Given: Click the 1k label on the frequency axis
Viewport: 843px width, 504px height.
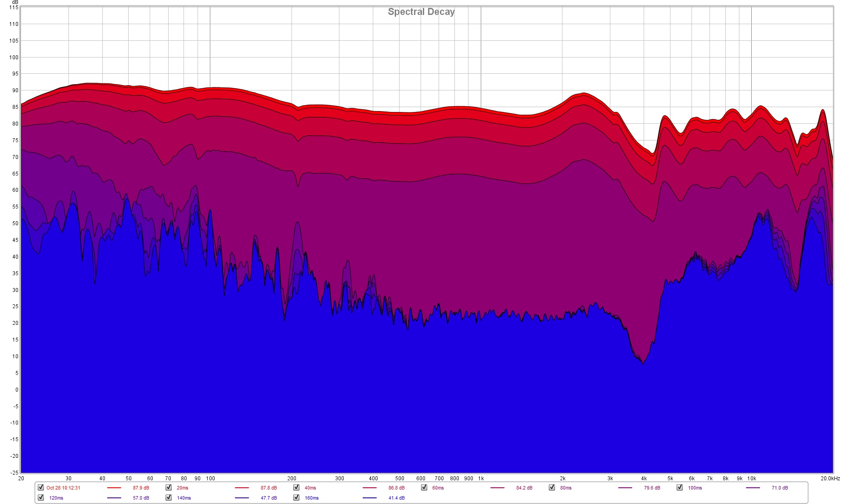Looking at the screenshot, I should (481, 479).
